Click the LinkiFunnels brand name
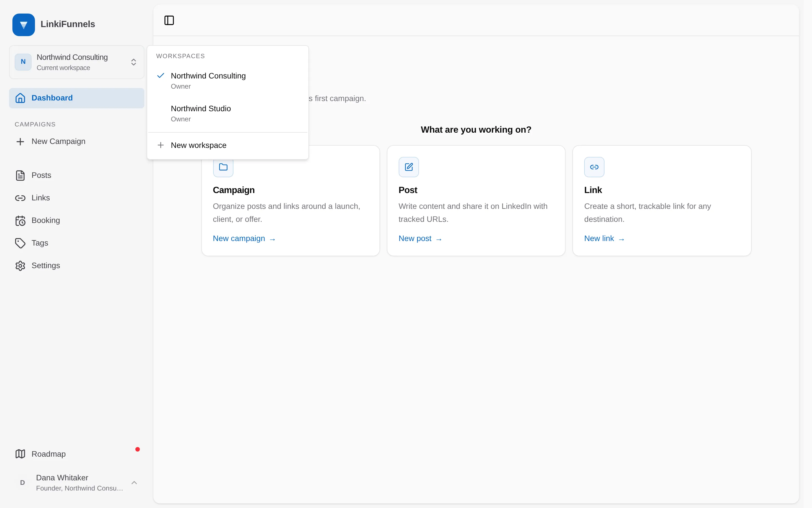 coord(68,24)
